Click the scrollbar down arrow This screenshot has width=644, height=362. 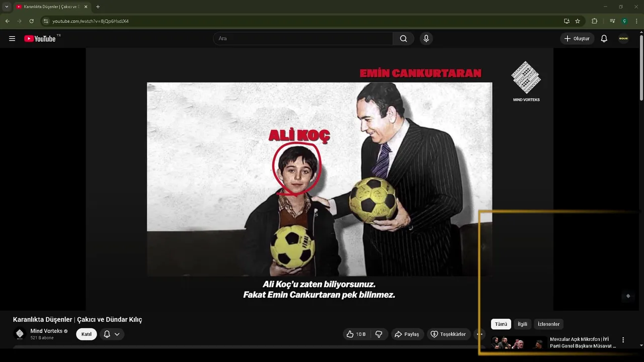(x=641, y=346)
